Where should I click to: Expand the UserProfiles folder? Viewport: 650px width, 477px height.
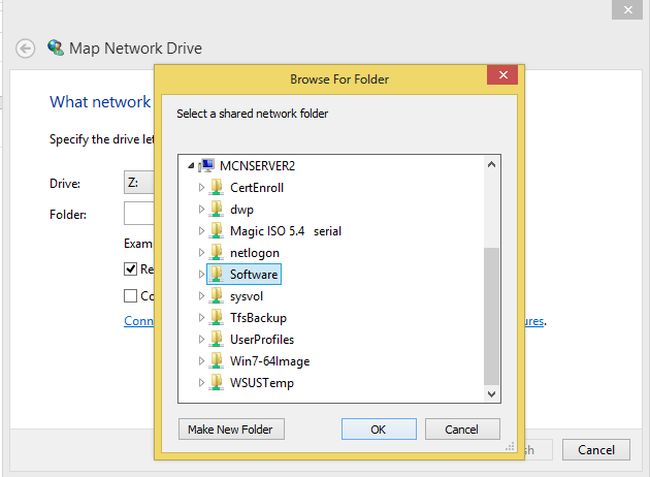coord(201,339)
